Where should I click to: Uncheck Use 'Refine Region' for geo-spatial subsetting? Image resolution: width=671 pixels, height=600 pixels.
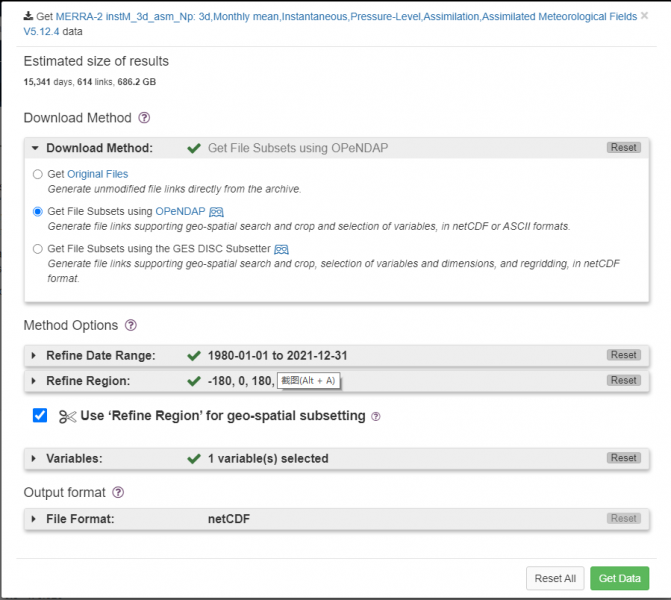[40, 415]
